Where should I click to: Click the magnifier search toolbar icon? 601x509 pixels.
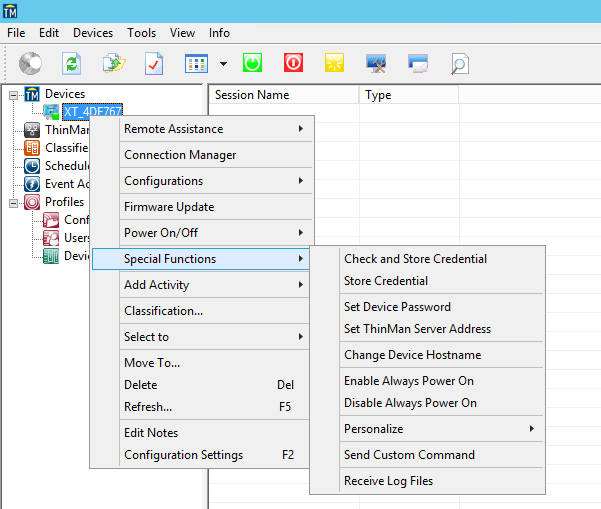(x=458, y=63)
